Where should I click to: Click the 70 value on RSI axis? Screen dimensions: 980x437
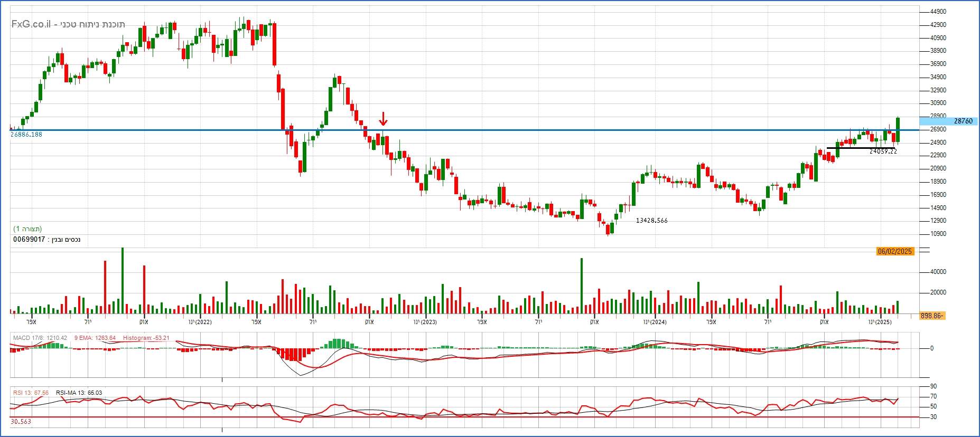coord(934,397)
